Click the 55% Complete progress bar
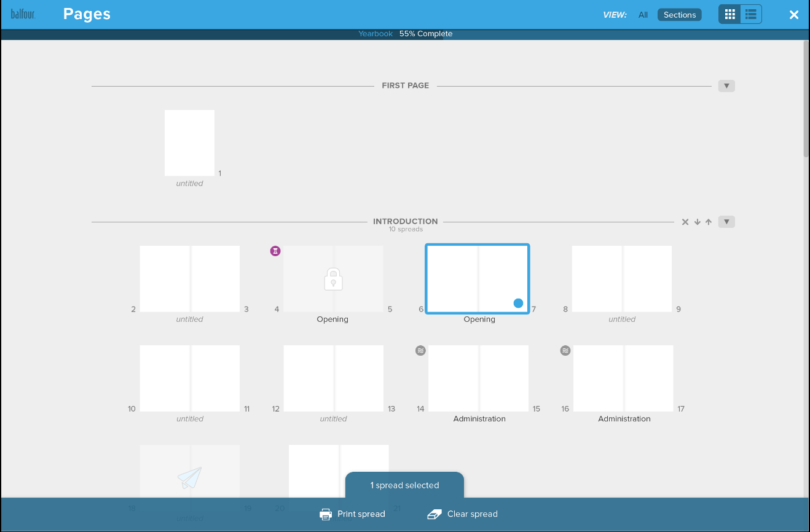This screenshot has width=810, height=532. click(x=425, y=34)
